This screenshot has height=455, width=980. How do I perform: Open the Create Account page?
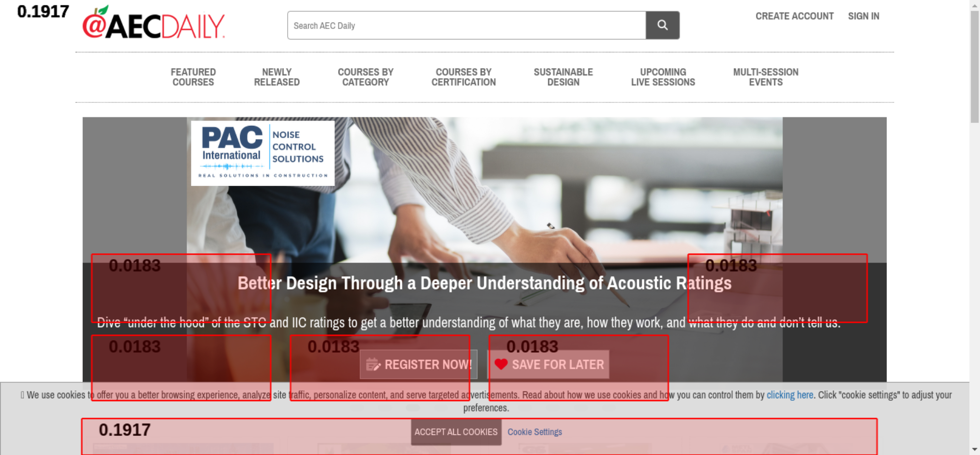[794, 16]
